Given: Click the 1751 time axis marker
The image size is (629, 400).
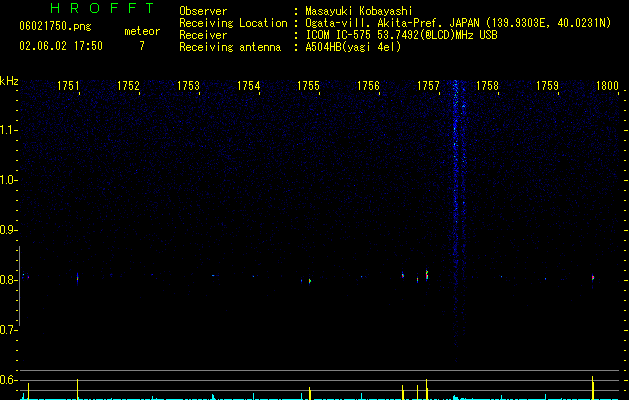Looking at the screenshot, I should coord(68,86).
